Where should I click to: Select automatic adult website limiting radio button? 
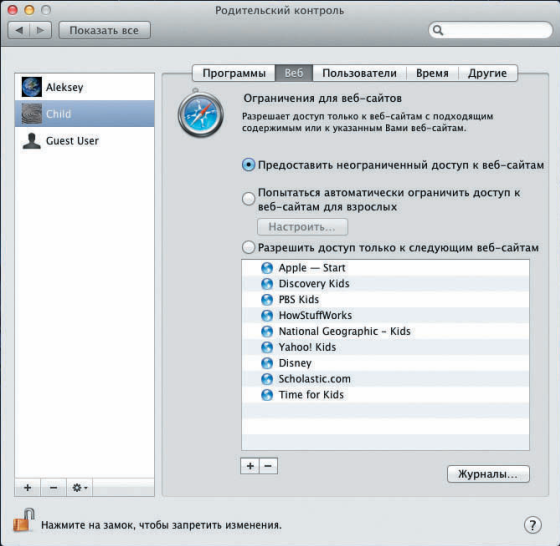click(249, 199)
